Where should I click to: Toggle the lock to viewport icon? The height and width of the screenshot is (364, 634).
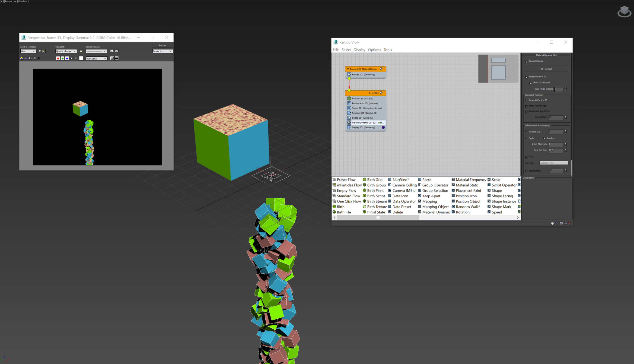[81, 51]
